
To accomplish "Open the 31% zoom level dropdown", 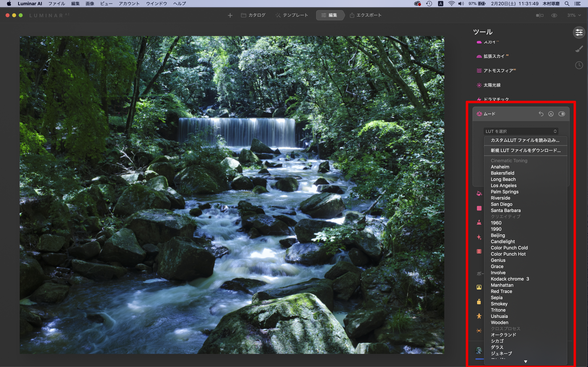I will (574, 15).
